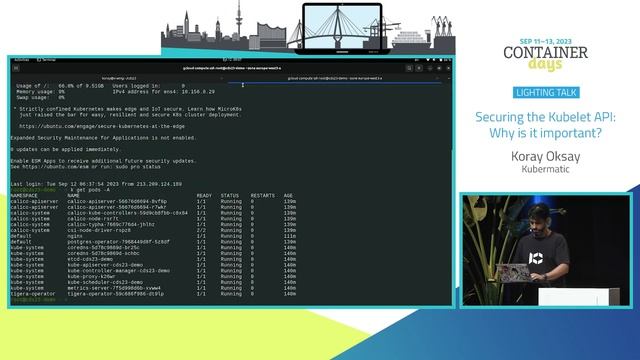Click the 'Expanded Security Maintenance' message line
This screenshot has height=360, width=640.
point(103,138)
